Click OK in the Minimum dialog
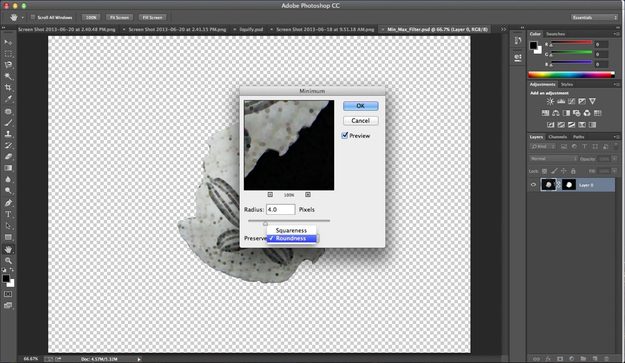This screenshot has width=625, height=363. point(360,106)
